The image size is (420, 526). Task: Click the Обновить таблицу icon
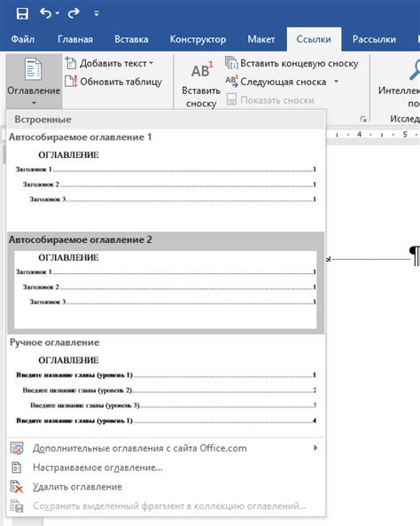click(x=71, y=82)
